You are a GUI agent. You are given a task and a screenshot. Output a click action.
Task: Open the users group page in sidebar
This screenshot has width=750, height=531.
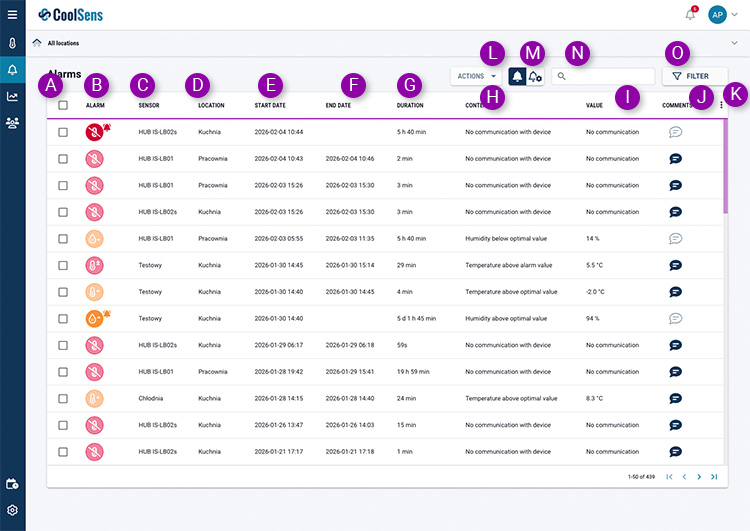tap(12, 123)
